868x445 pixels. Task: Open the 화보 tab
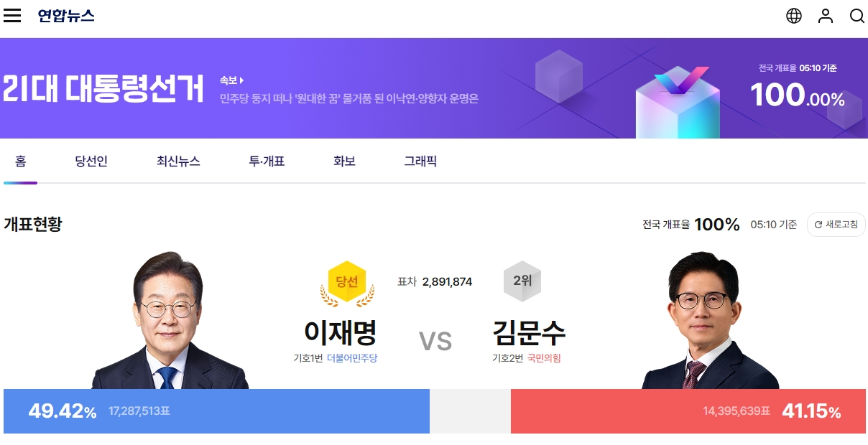(345, 161)
